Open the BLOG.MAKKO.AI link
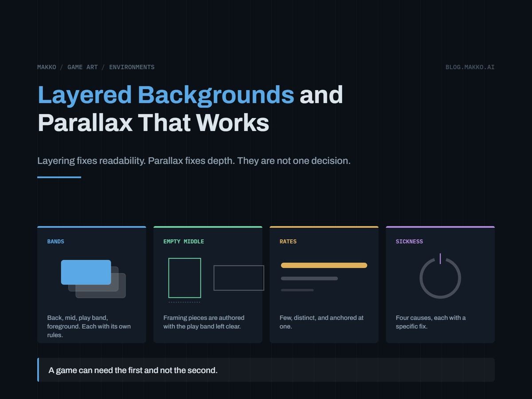Image resolution: width=532 pixels, height=399 pixels. coord(470,67)
